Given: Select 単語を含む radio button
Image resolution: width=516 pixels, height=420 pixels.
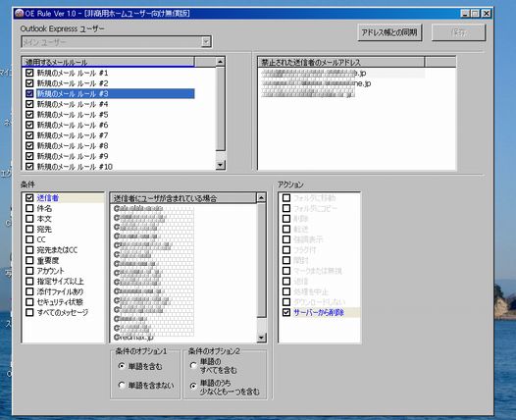Looking at the screenshot, I should coord(122,366).
